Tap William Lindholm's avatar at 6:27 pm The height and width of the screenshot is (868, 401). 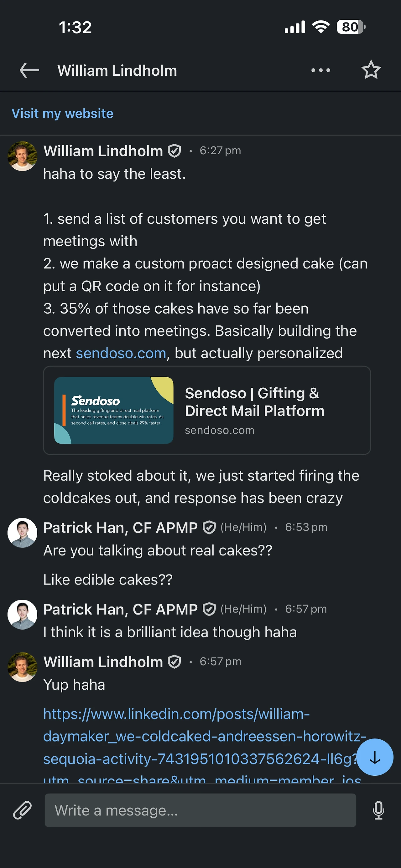[x=22, y=156]
